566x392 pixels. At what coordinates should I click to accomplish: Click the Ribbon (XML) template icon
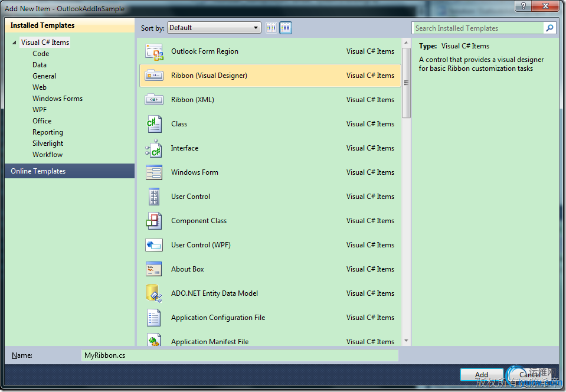tap(154, 100)
